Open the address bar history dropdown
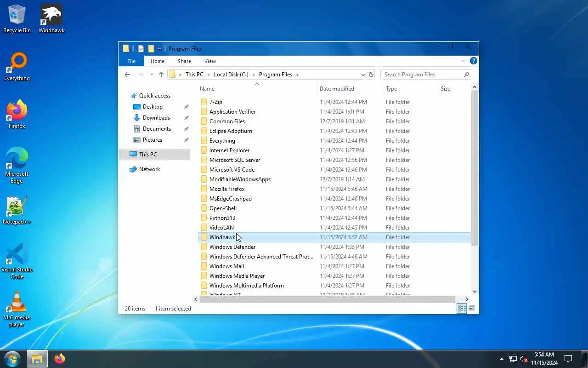 [363, 75]
